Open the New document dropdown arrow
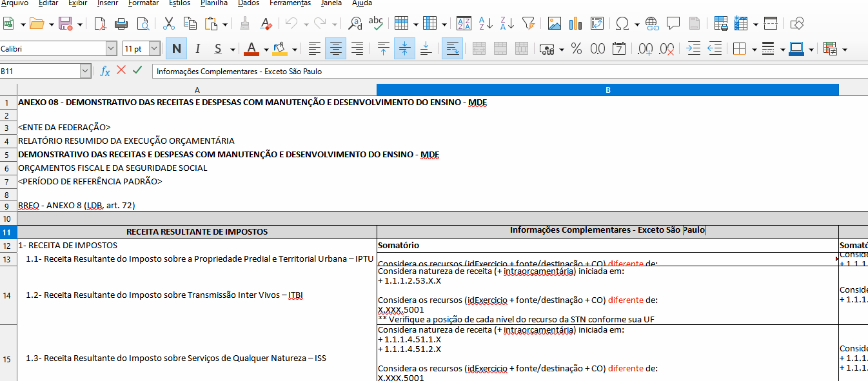The image size is (868, 381). click(23, 24)
